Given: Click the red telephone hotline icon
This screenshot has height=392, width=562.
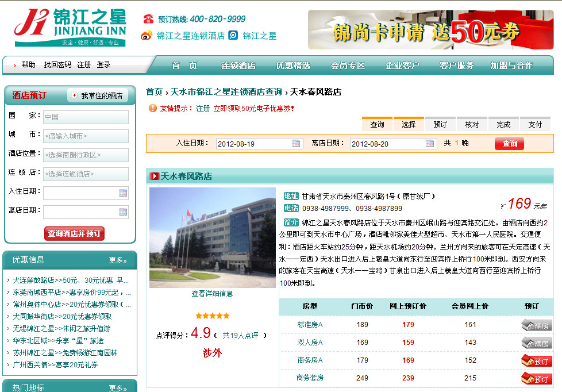Looking at the screenshot, I should click(x=148, y=19).
